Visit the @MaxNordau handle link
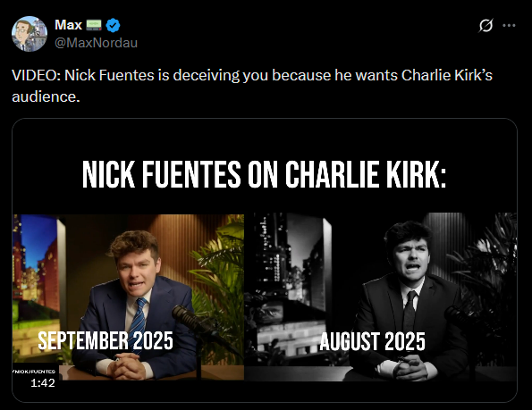The image size is (532, 410). [x=96, y=43]
